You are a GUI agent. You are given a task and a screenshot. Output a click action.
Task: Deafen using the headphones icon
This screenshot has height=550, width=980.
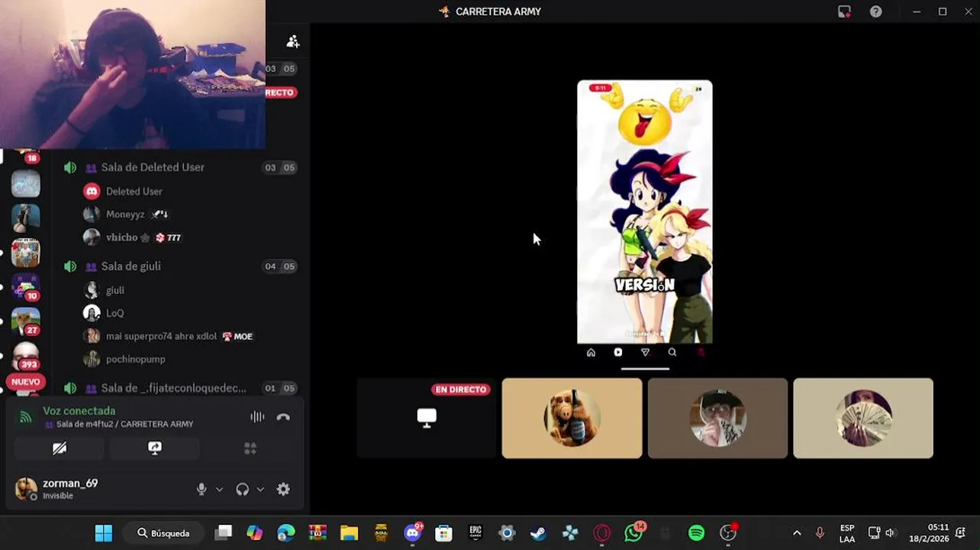tap(243, 489)
